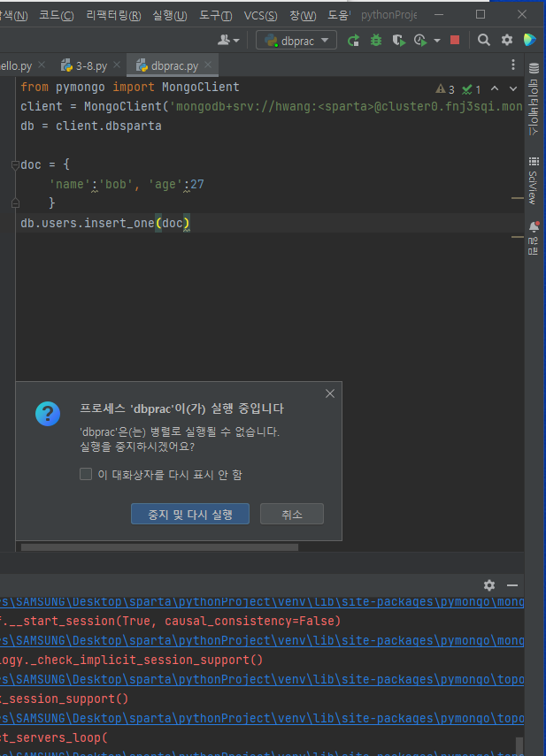Screen dimensions: 546x756
Task: Open the 실행(U) menu
Action: (x=170, y=15)
